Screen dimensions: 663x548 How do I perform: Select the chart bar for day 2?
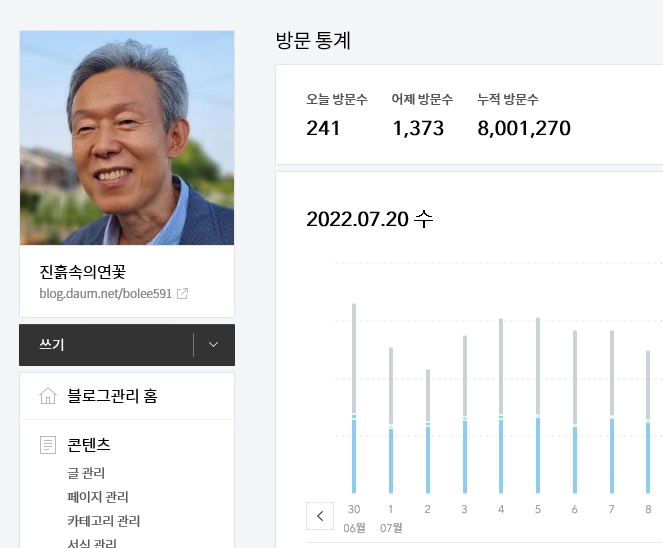pyautogui.click(x=427, y=431)
